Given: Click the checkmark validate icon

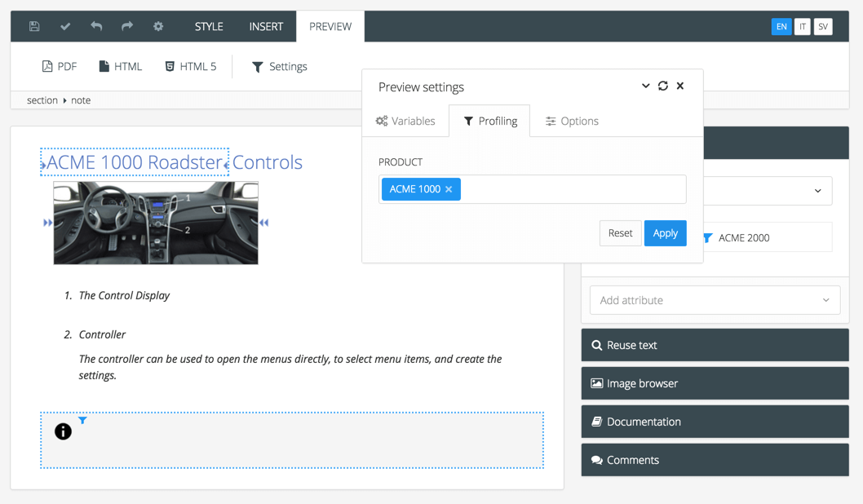Looking at the screenshot, I should [x=65, y=26].
